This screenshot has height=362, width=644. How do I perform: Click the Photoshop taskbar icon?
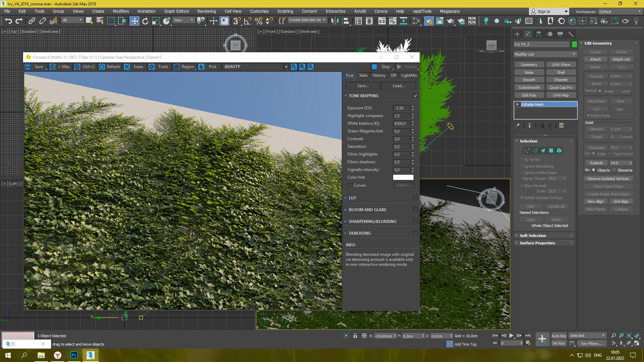tap(74, 355)
